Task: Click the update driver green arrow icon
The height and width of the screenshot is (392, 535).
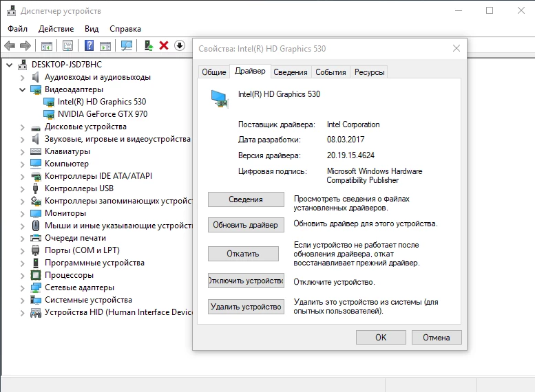Action: [x=149, y=45]
